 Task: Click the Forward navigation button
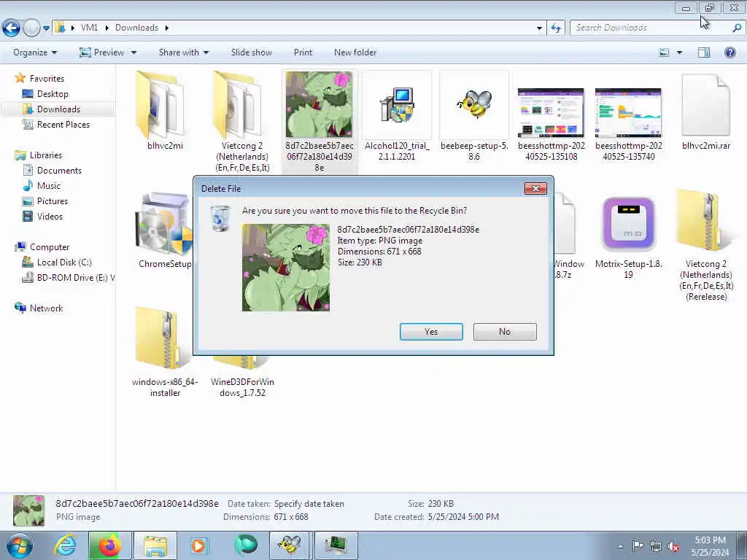(x=31, y=28)
